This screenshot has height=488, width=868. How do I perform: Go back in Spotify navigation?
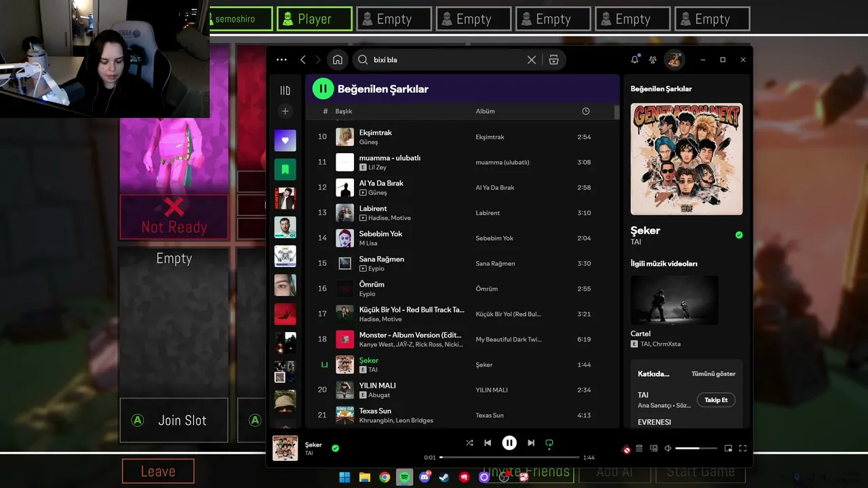coord(303,60)
